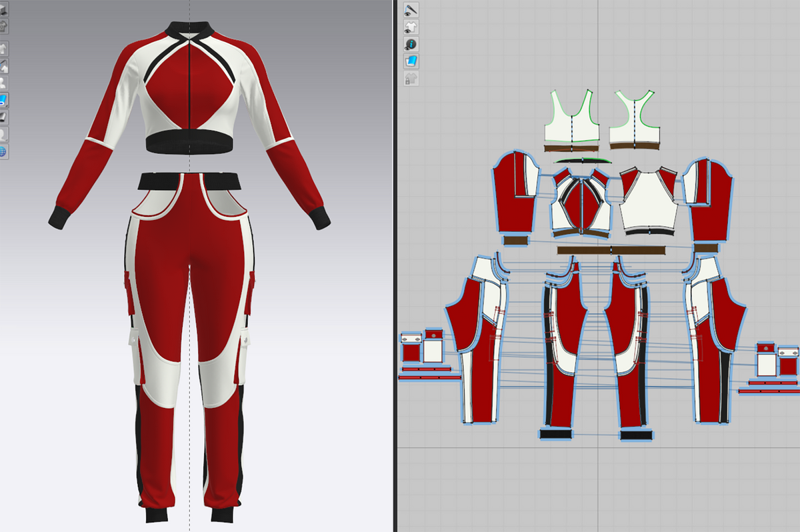The height and width of the screenshot is (532, 800).
Task: Select the brown cuff under the left sleeve pattern
Action: point(515,240)
